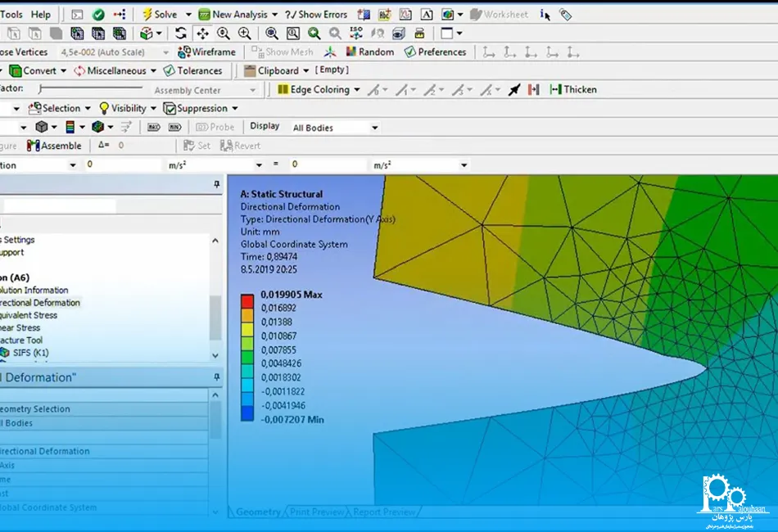Click the Look At eye icon
This screenshot has height=532, width=778.
point(399,34)
